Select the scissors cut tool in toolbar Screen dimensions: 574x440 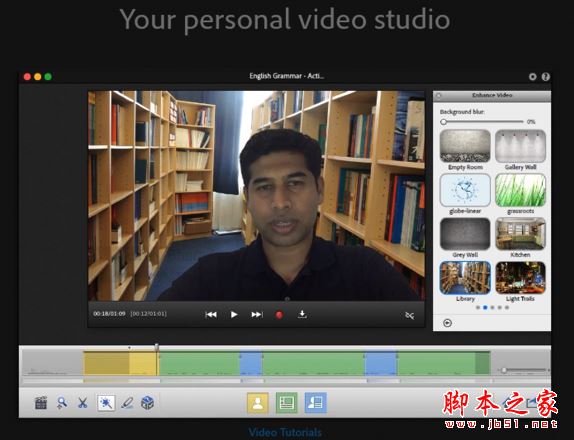pyautogui.click(x=83, y=403)
